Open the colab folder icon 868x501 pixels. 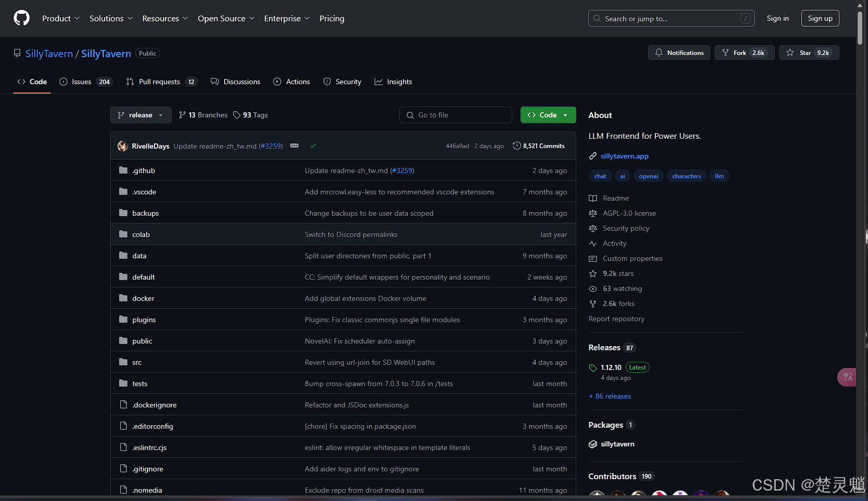(123, 234)
